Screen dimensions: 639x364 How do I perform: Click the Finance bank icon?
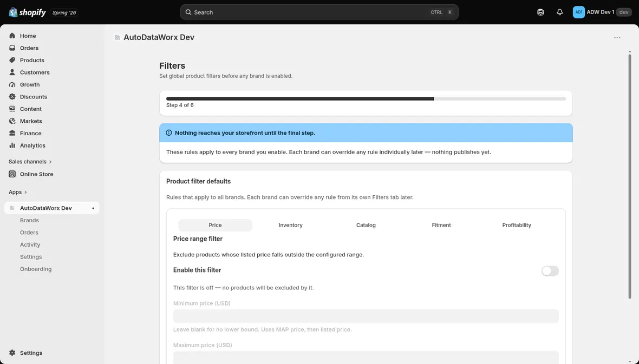tap(12, 133)
